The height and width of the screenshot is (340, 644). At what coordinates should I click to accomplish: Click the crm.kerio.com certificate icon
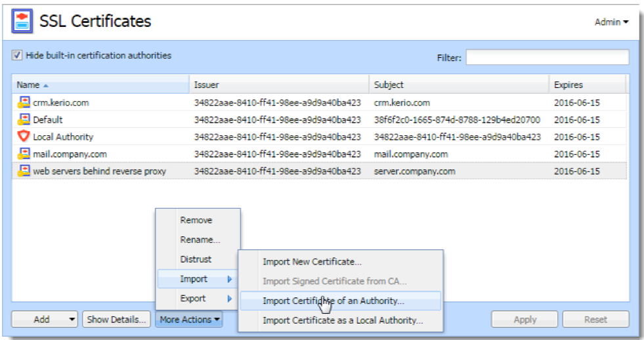24,102
